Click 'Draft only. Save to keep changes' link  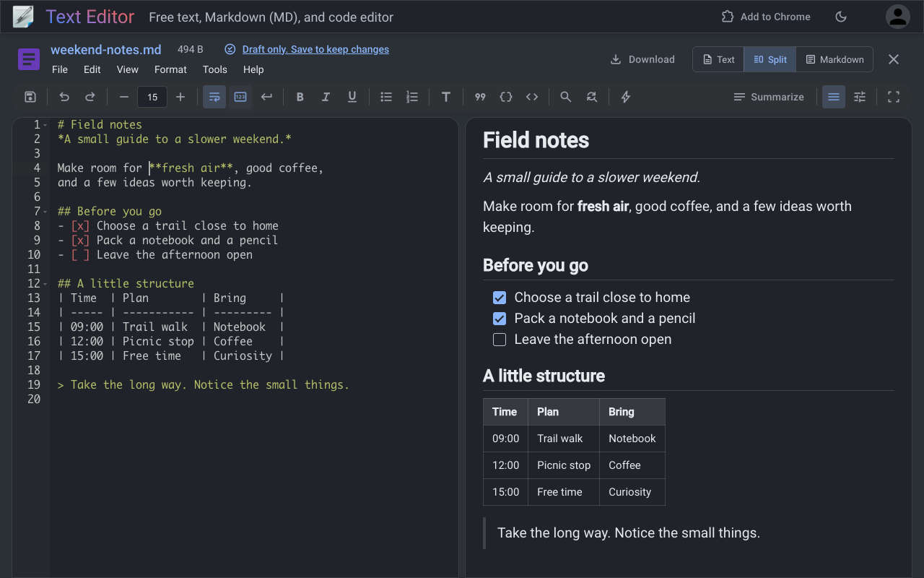point(315,49)
